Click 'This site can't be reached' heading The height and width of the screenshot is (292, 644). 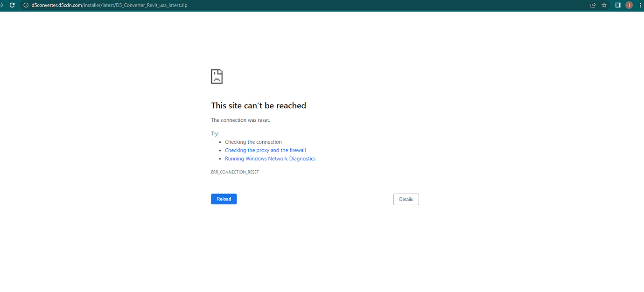pyautogui.click(x=259, y=105)
